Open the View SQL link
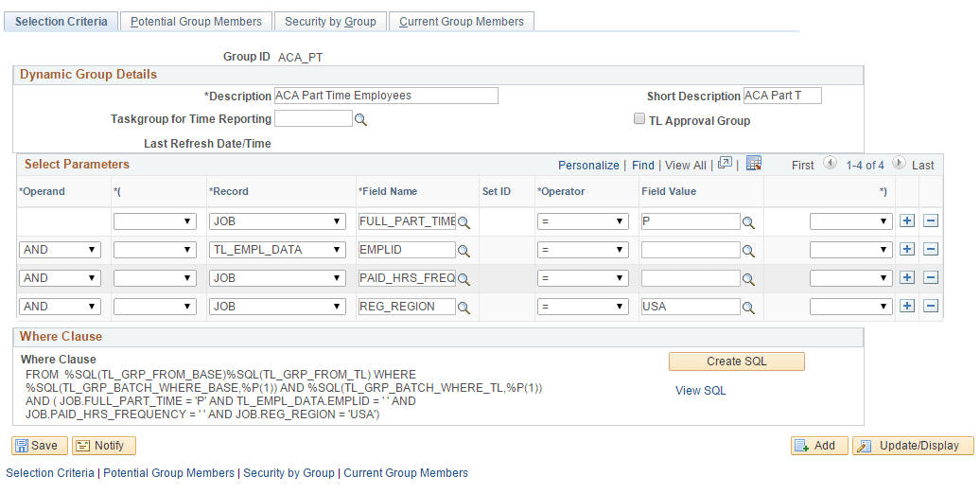Image resolution: width=980 pixels, height=494 pixels. point(701,390)
